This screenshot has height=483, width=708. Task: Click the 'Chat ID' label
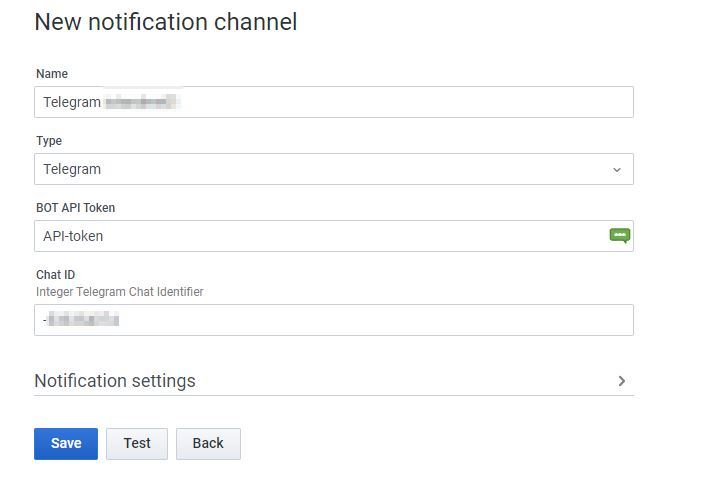tap(56, 275)
